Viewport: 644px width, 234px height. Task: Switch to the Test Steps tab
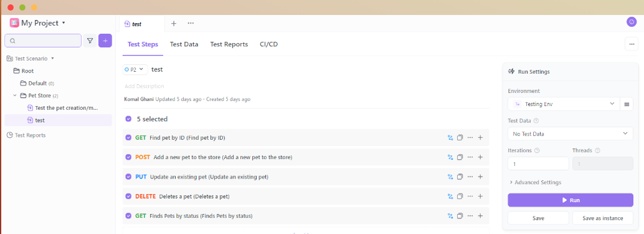coord(143,44)
